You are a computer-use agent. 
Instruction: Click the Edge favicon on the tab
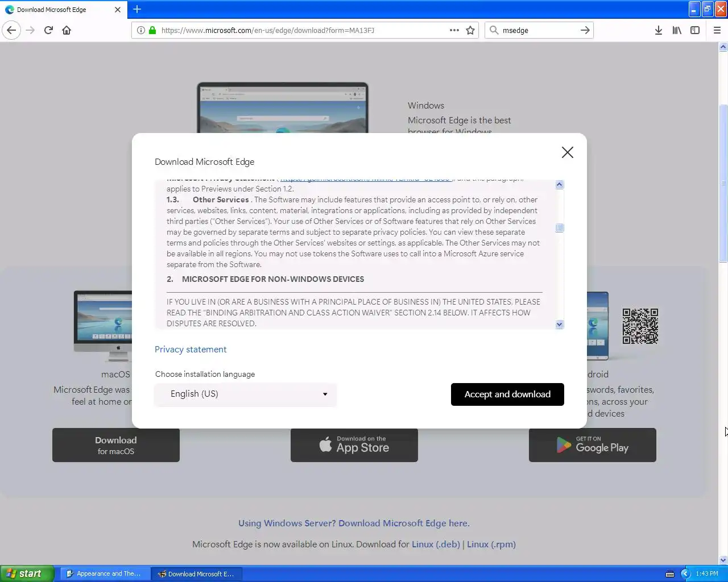(10, 10)
